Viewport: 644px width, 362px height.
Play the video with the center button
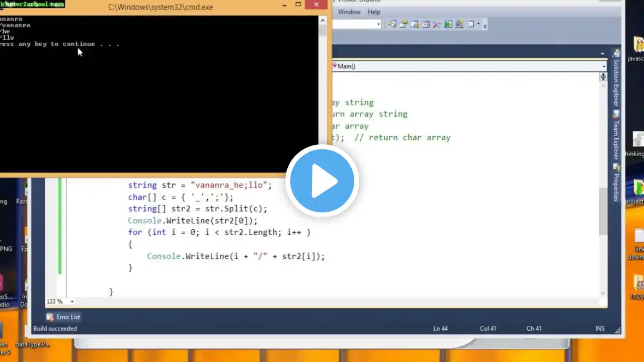[322, 181]
